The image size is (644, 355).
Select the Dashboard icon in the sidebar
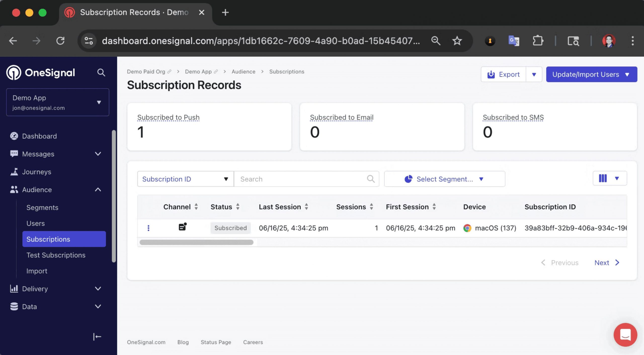(x=14, y=136)
